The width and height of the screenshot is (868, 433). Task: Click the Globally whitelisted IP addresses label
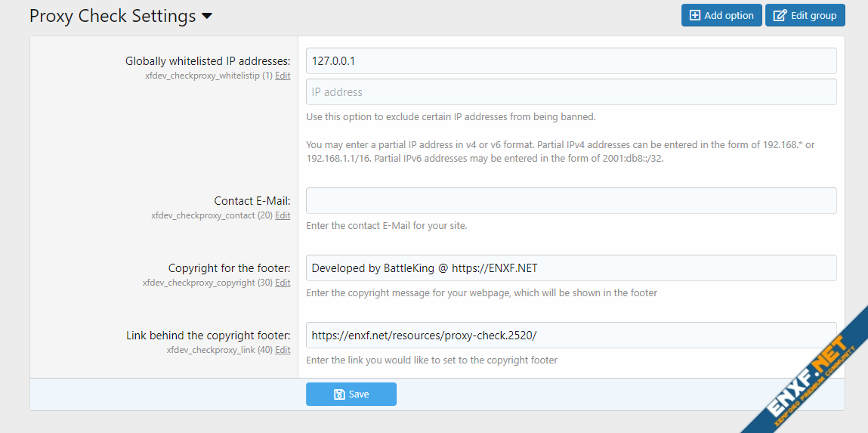[208, 61]
